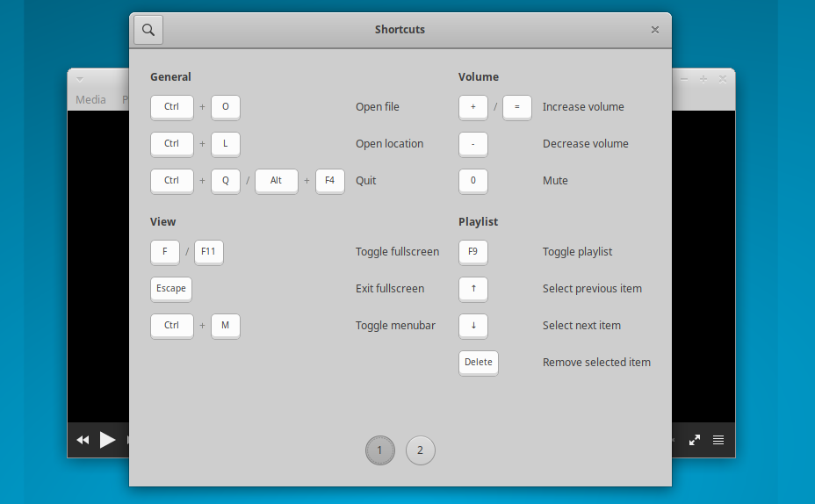Open the search in Shortcuts window
The height and width of the screenshot is (504, 815).
(148, 30)
